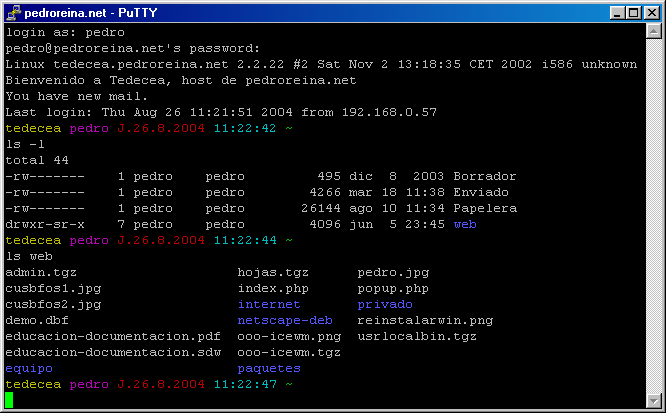This screenshot has height=413, width=666.
Task: Minimize the PuTTY window
Action: click(x=614, y=13)
